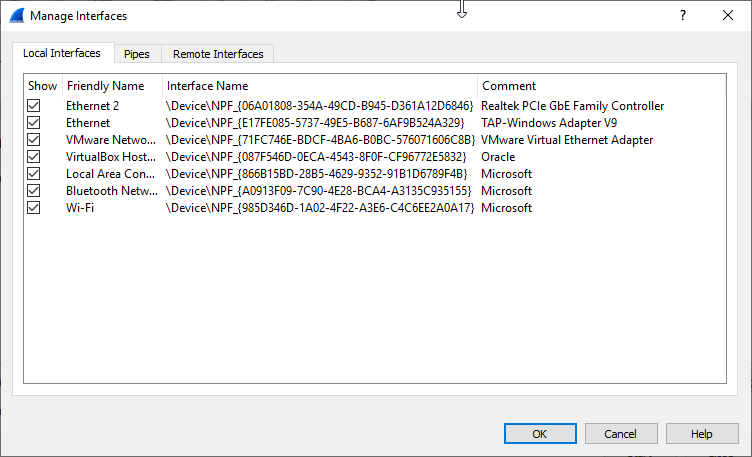Open the Remote Interfaces tab
Image resolution: width=752 pixels, height=457 pixels.
point(218,54)
